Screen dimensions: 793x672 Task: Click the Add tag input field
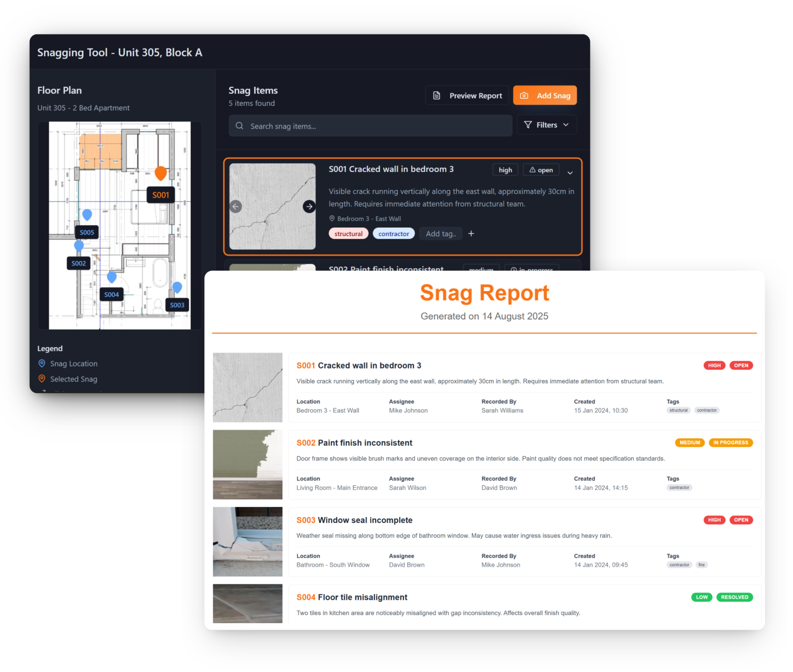(441, 234)
